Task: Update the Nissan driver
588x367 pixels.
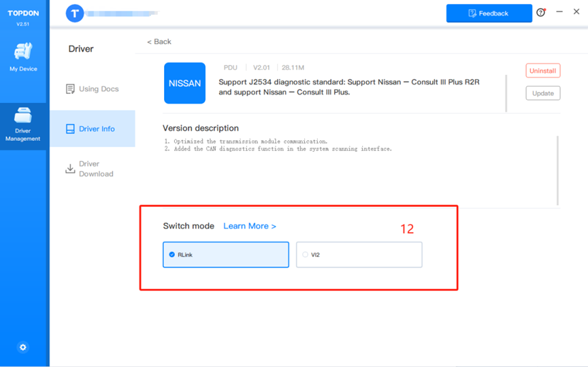Action: pos(542,93)
